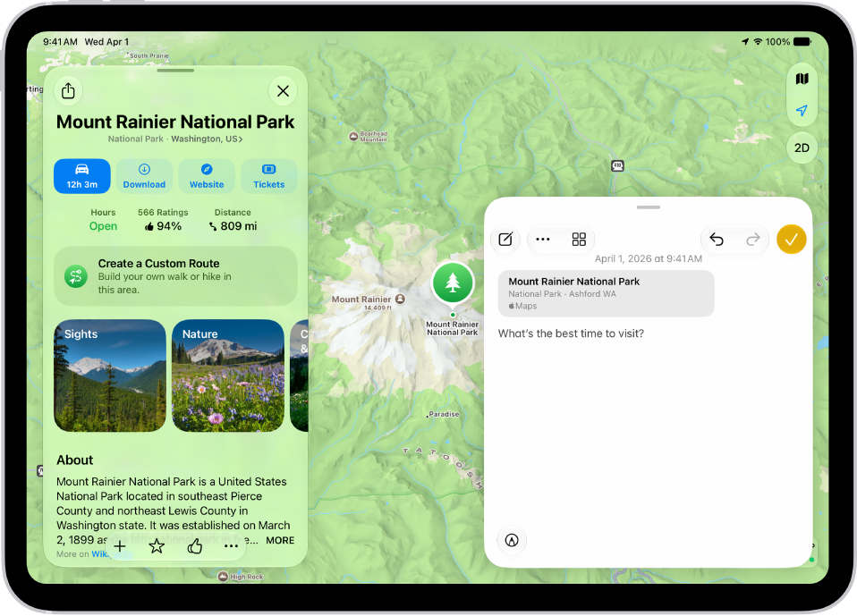The height and width of the screenshot is (616, 857).
Task: Tap the Mount Rainier National Park tree pin
Action: [453, 283]
